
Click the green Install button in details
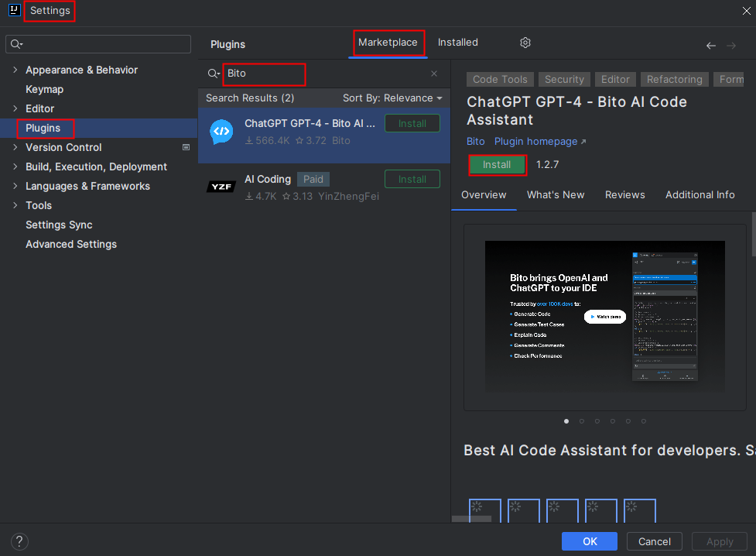pos(497,165)
